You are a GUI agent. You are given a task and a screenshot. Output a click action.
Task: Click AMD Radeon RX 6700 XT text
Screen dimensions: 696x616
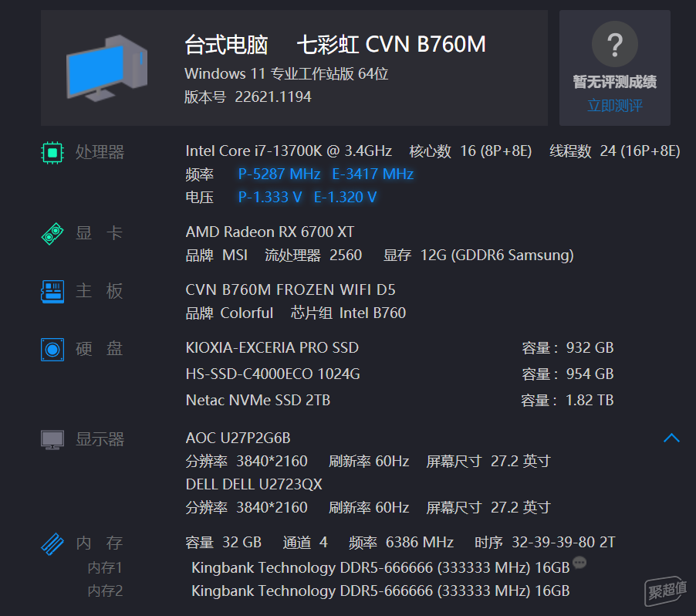tap(270, 232)
